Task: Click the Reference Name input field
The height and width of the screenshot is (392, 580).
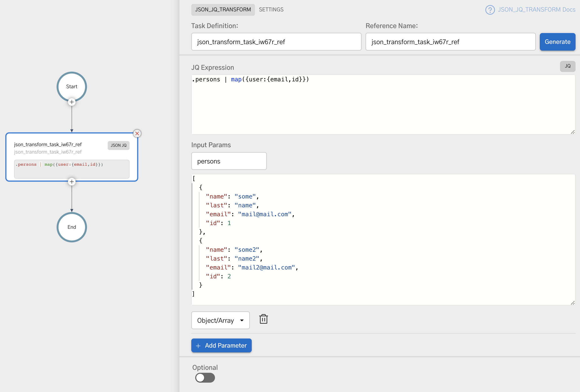Action: (x=450, y=42)
